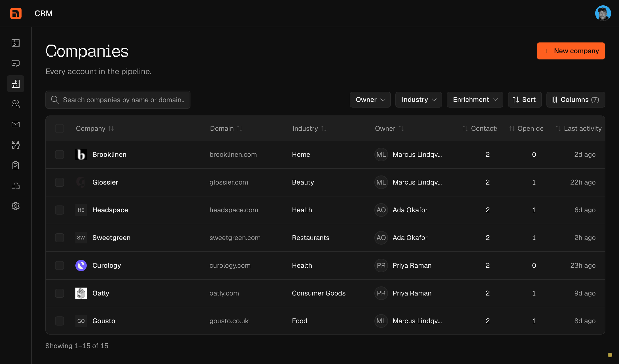Expand the Industry filter dropdown
The height and width of the screenshot is (364, 619).
pyautogui.click(x=419, y=100)
